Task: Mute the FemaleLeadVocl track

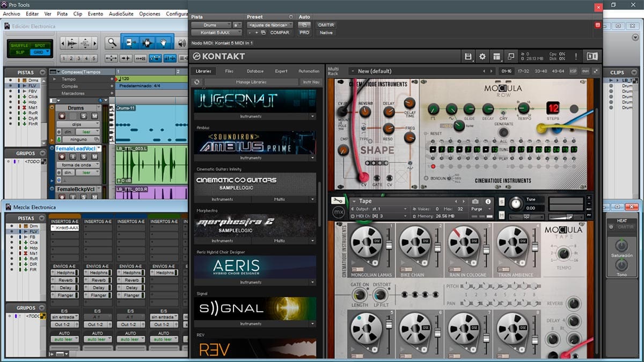Action: 94,157
